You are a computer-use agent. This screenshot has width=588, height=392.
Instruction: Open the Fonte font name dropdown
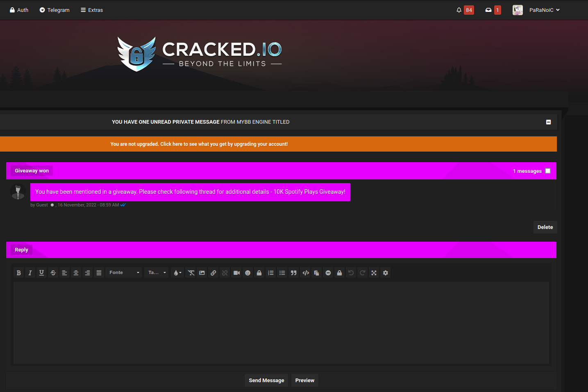coord(124,273)
